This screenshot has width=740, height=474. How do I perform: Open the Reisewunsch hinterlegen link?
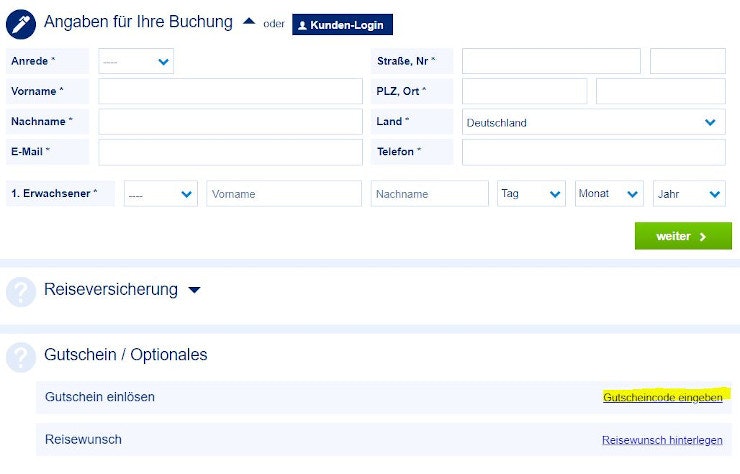(x=662, y=440)
